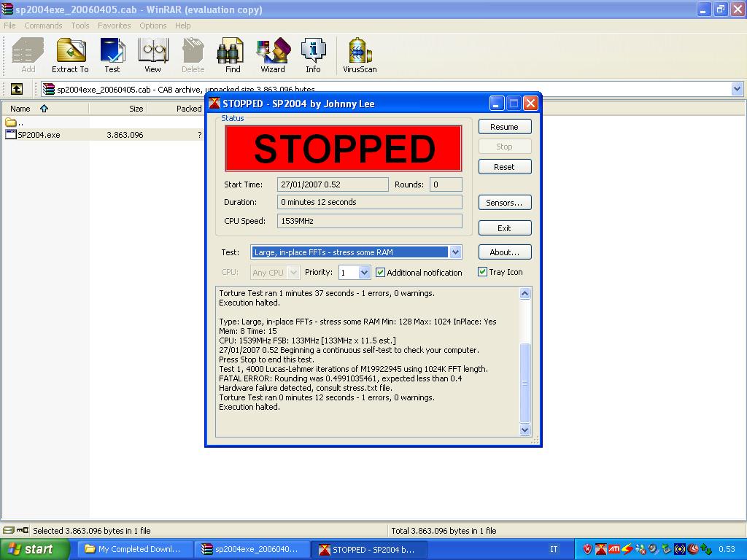Start VirusScan from the WinRAR toolbar
747x560 pixels.
[360, 55]
